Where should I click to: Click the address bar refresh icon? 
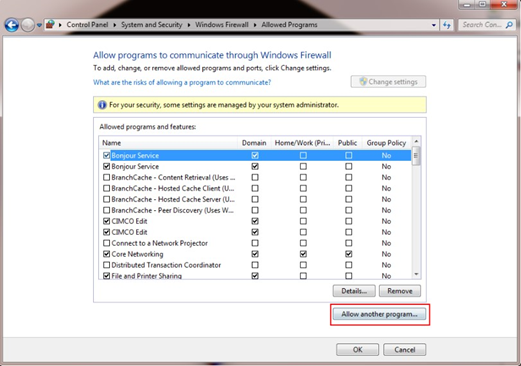447,25
